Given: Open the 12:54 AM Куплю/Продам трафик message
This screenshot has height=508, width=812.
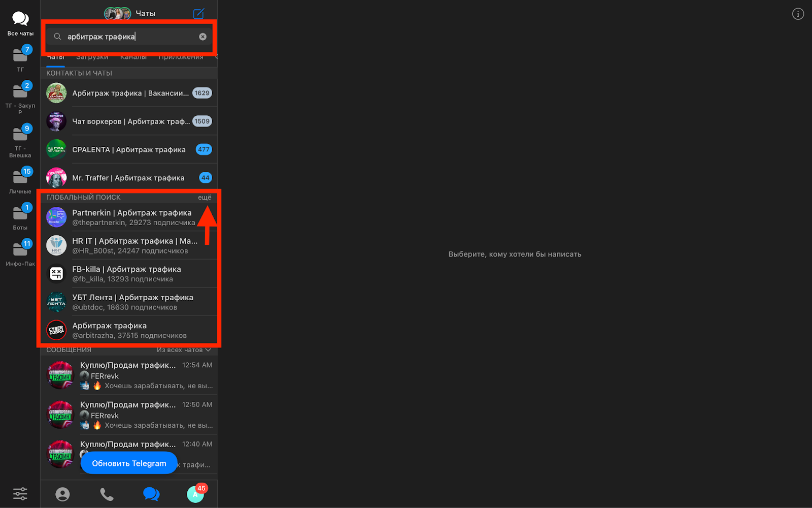Looking at the screenshot, I should pyautogui.click(x=129, y=375).
